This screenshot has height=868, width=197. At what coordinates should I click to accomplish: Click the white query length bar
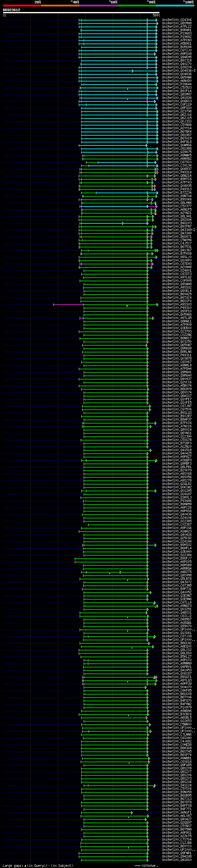tap(81, 13)
